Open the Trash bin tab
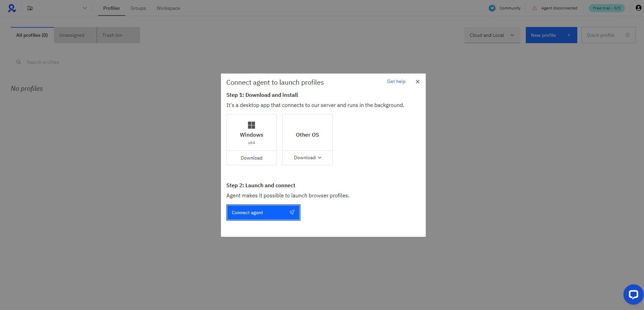Screen dimensions: 644x310 point(112,35)
